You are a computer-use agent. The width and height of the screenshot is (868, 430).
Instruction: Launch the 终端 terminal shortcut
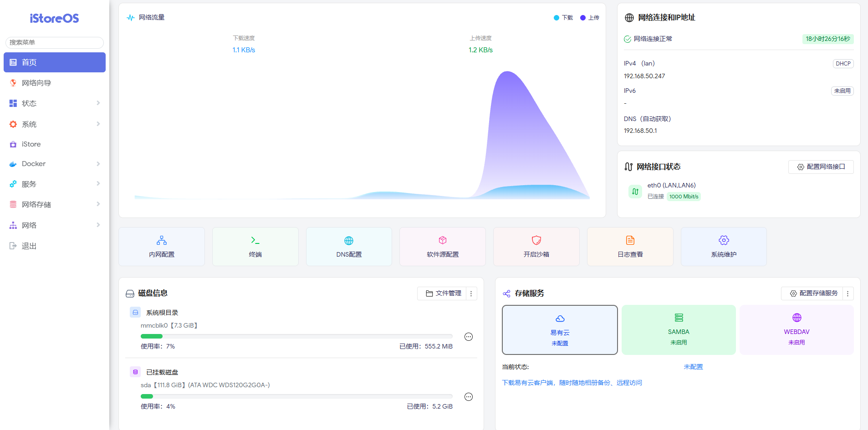point(255,246)
